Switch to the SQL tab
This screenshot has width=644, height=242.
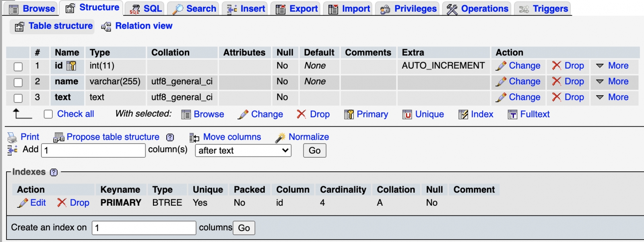point(147,8)
